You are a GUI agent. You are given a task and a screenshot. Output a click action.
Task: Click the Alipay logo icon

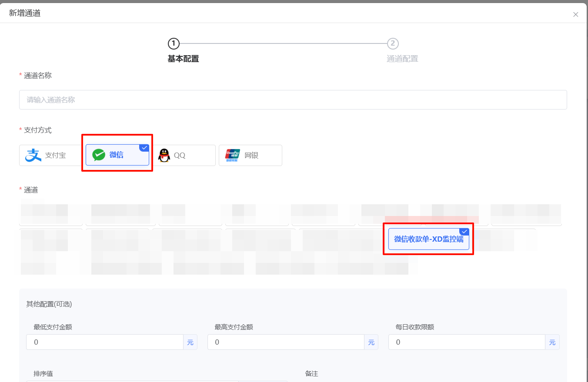[32, 155]
